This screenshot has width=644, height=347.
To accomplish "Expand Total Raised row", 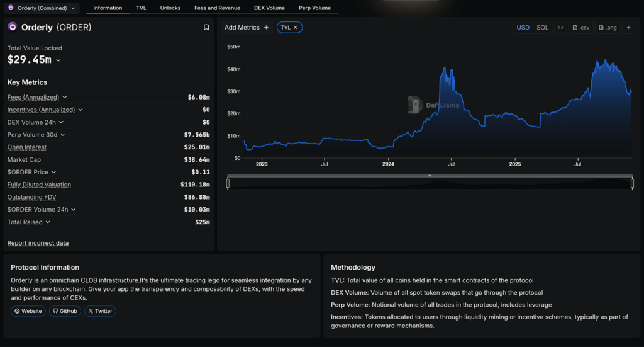I will pyautogui.click(x=48, y=222).
